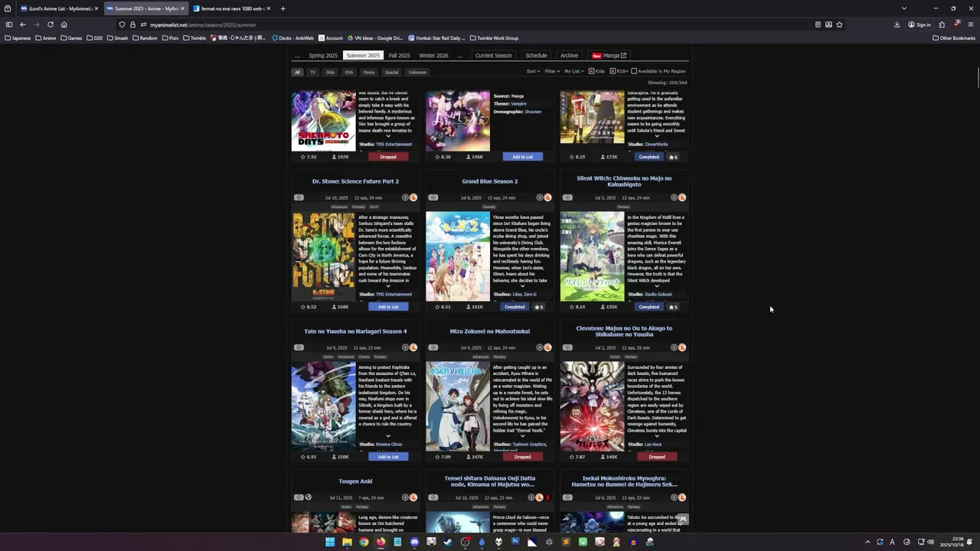This screenshot has height=551, width=980.
Task: Open the Archive link
Action: (x=569, y=55)
